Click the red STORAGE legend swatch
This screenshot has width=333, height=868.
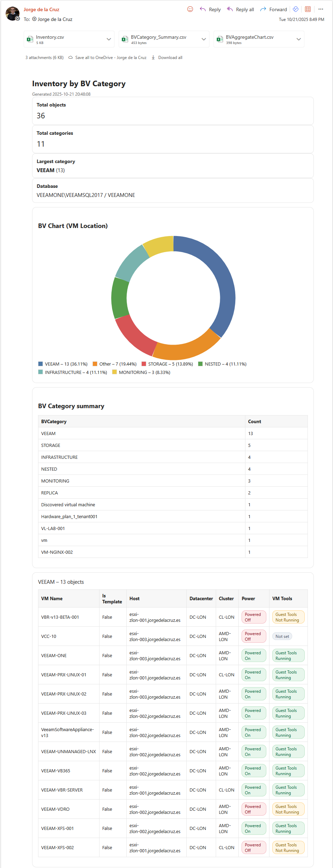[x=144, y=364]
